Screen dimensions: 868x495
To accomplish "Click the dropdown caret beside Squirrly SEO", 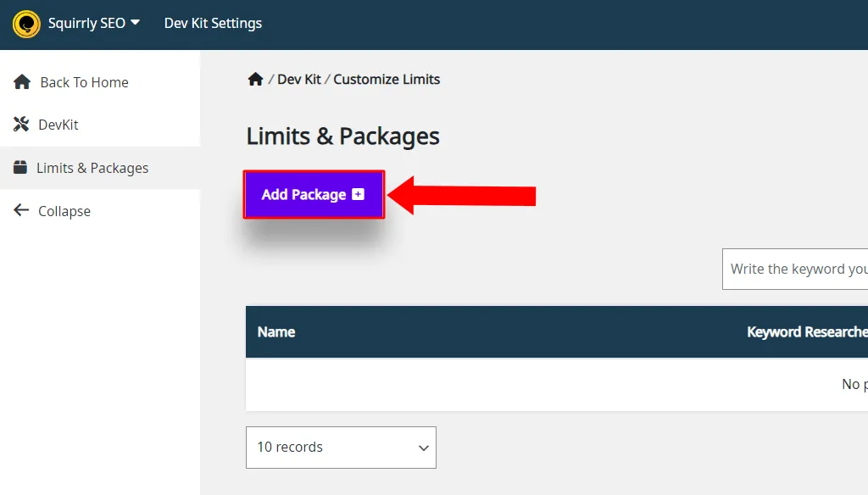I will coord(135,23).
